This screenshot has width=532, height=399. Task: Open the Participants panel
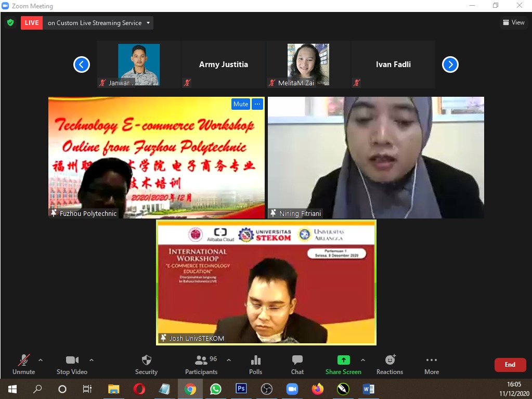point(201,365)
